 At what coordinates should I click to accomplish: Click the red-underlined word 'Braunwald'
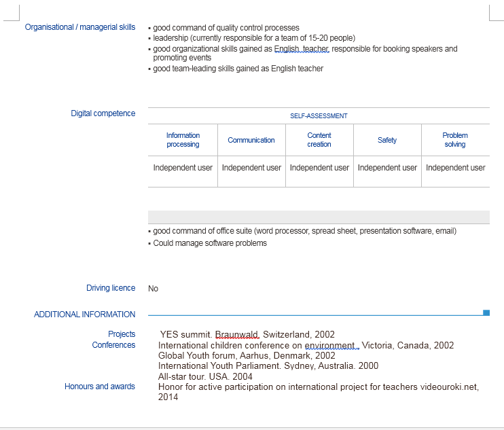pos(237,335)
